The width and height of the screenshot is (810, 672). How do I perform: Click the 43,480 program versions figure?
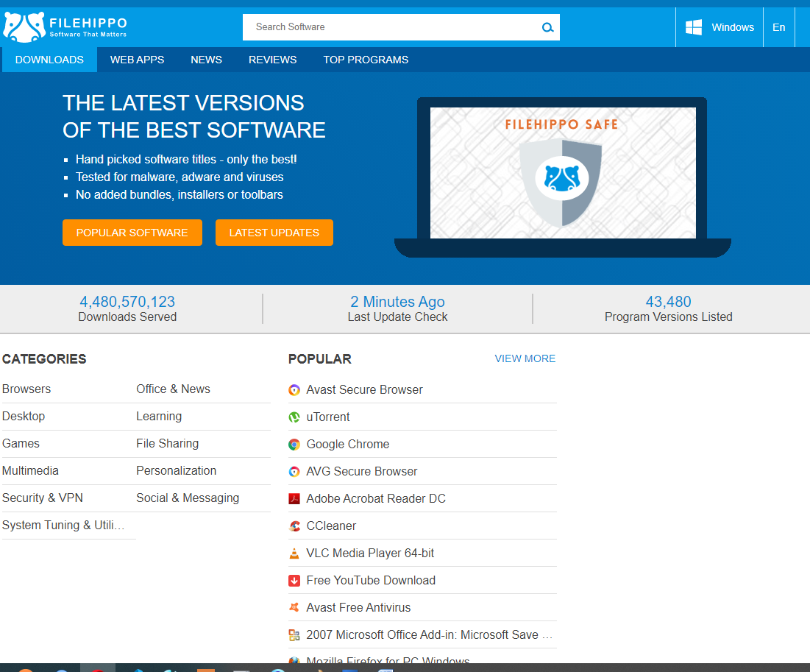(x=669, y=302)
